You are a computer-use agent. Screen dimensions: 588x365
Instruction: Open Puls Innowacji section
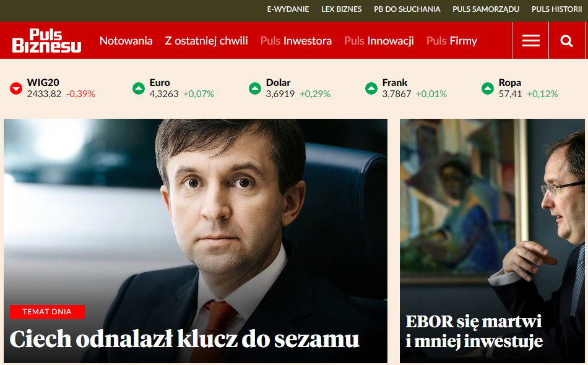pyautogui.click(x=379, y=41)
